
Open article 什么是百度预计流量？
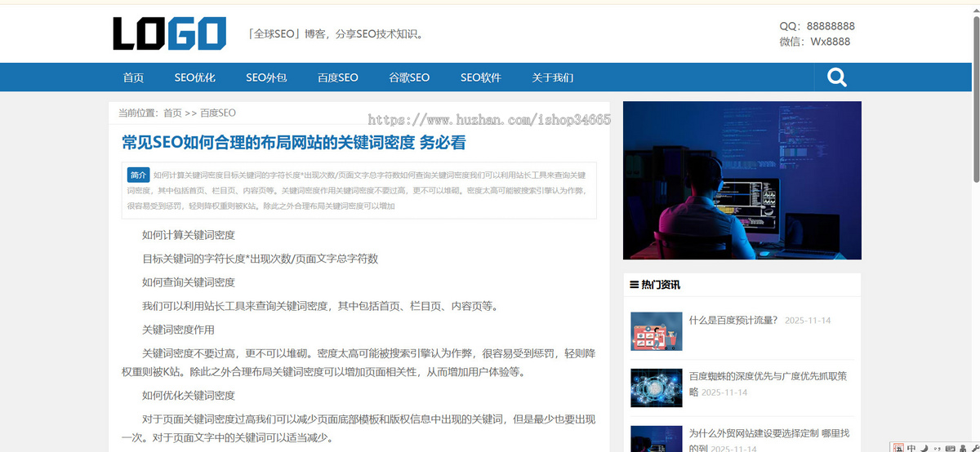point(733,320)
